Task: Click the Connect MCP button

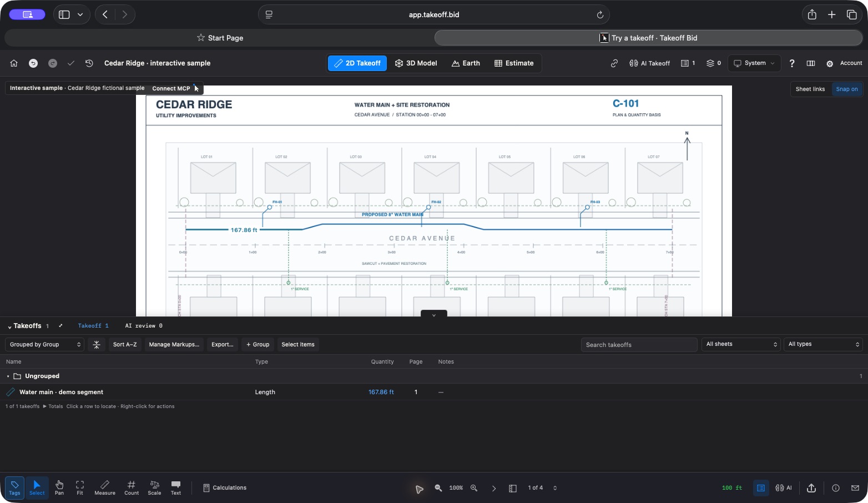Action: click(171, 88)
